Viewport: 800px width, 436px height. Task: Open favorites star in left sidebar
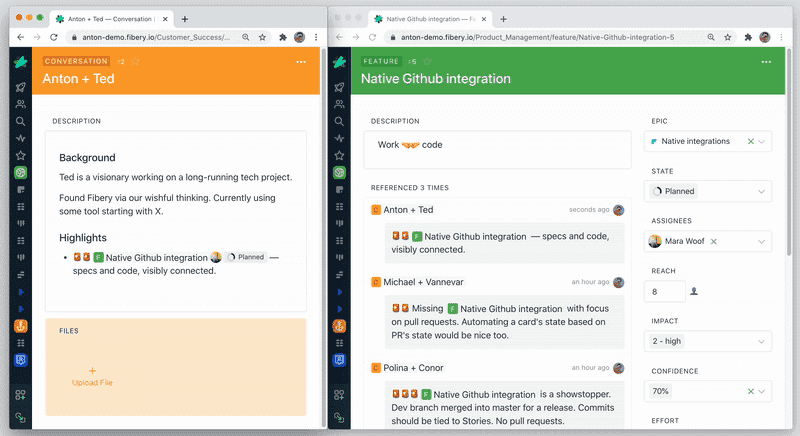(x=20, y=156)
